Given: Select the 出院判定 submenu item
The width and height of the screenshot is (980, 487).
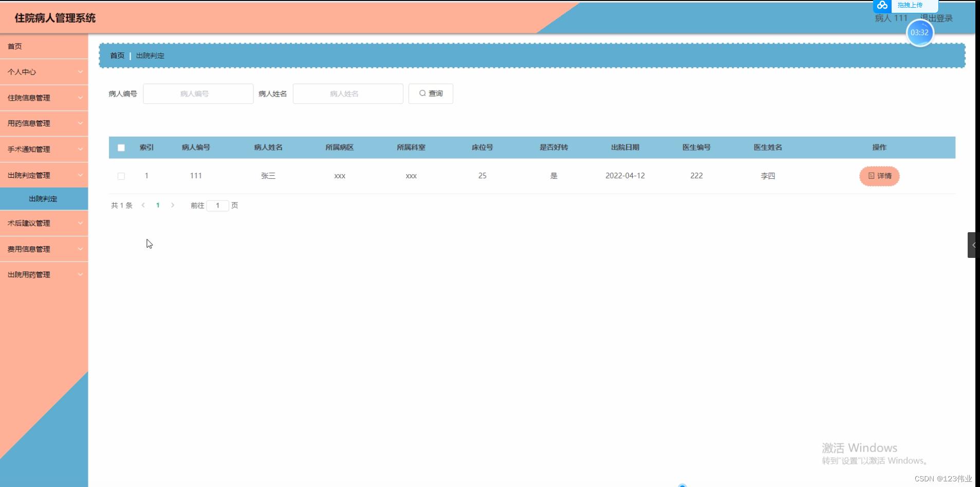Looking at the screenshot, I should (x=44, y=199).
